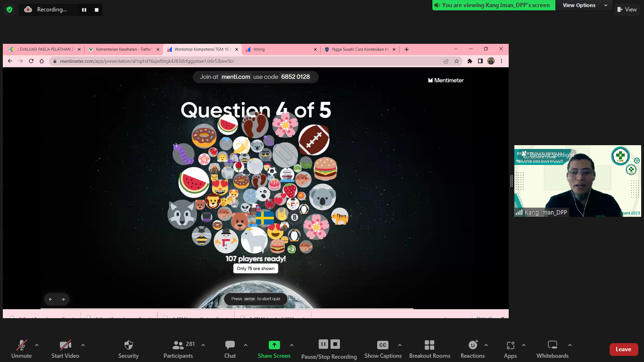Reload the Mentimeter page

31,61
